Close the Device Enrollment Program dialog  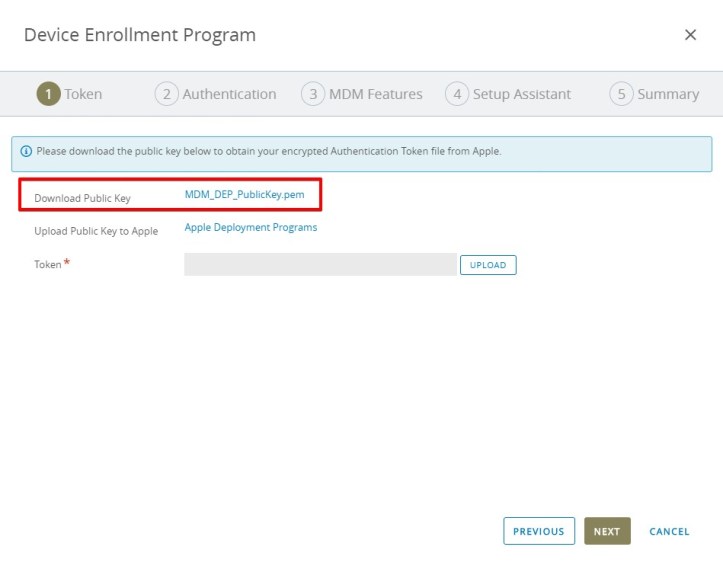point(690,35)
